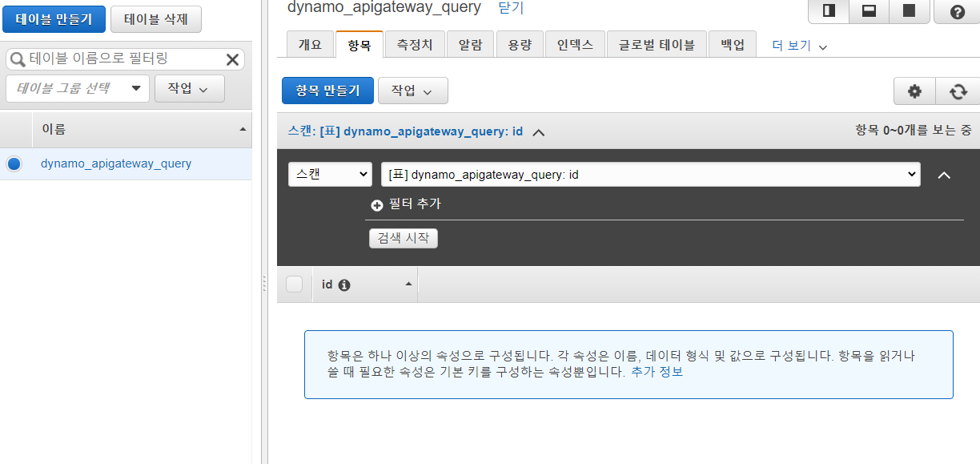
Task: Click 필터 추가 text
Action: pyautogui.click(x=415, y=204)
